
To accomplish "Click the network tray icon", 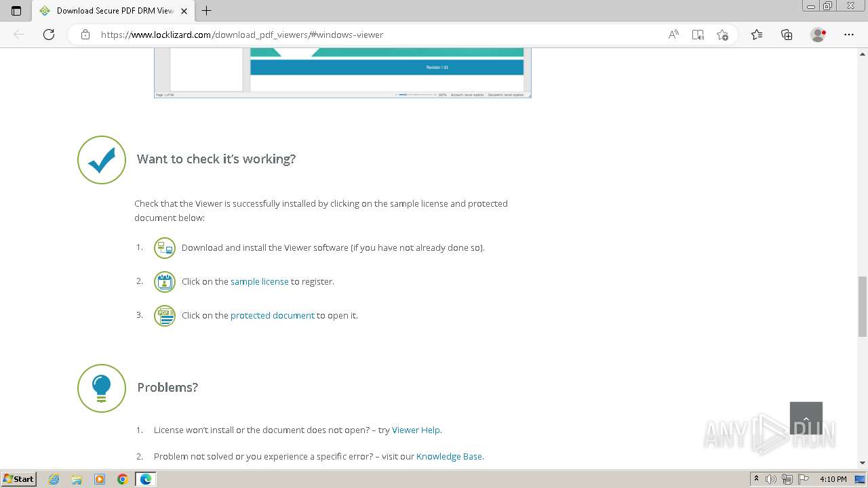I will click(787, 479).
